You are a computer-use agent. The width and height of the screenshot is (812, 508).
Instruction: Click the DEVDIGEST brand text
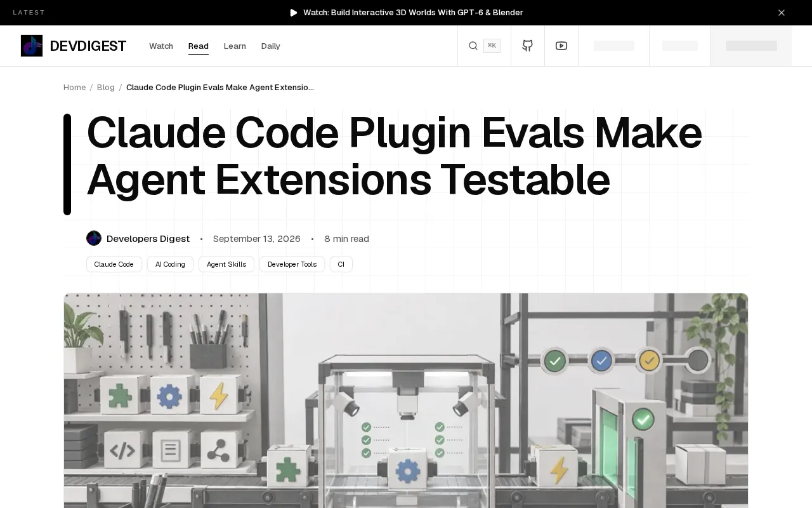click(x=88, y=46)
